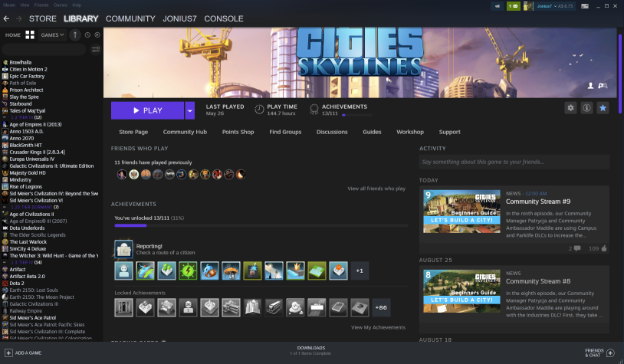
Task: Click the library search field
Action: [44, 49]
